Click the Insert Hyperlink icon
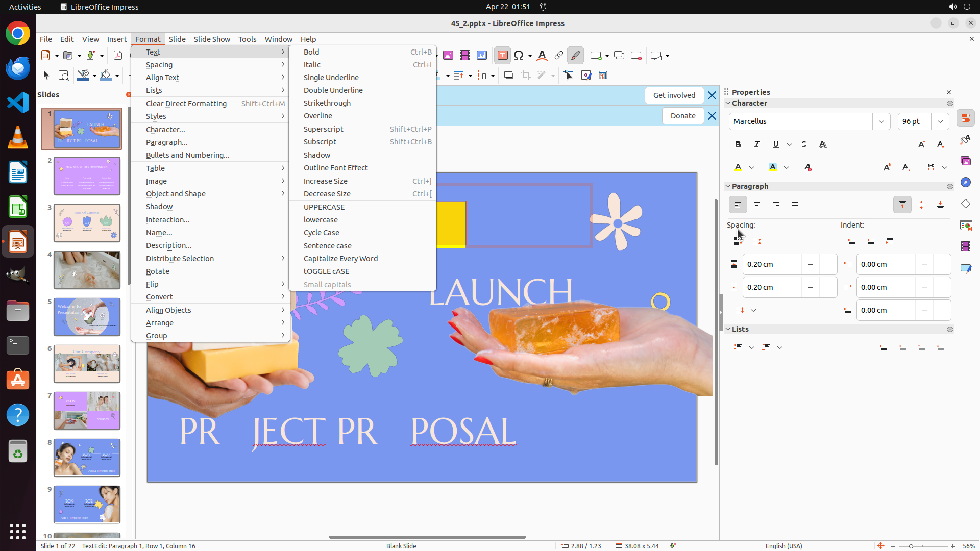Image resolution: width=980 pixels, height=551 pixels. click(x=559, y=56)
